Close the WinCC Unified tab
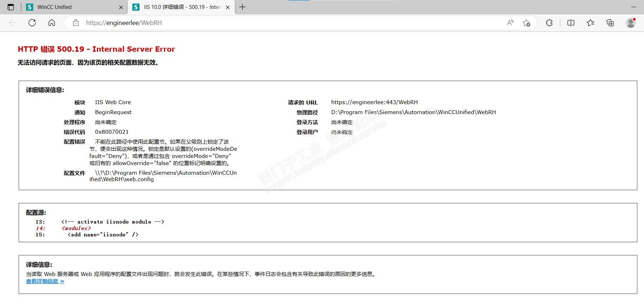Viewport: 644px width, 302px height. [121, 7]
